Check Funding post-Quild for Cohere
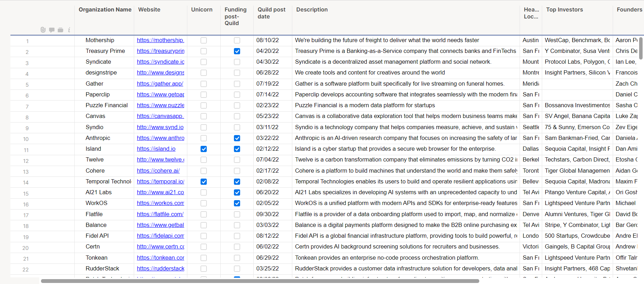This screenshot has height=284, width=644. (237, 171)
